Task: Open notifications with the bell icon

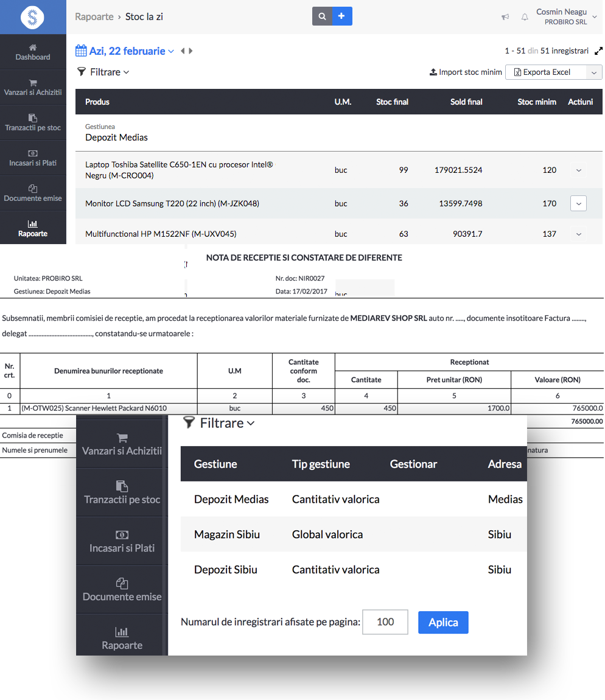Action: [x=525, y=17]
